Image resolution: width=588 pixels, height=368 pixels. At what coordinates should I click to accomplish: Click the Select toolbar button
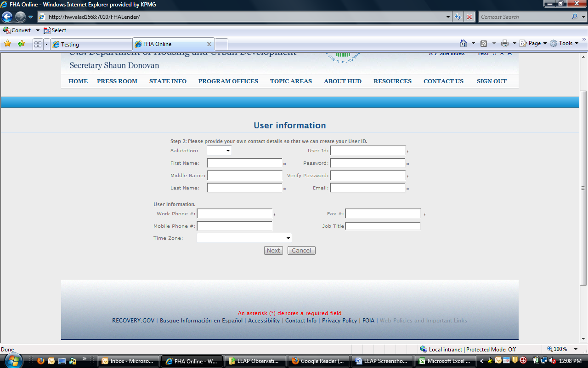coord(55,30)
